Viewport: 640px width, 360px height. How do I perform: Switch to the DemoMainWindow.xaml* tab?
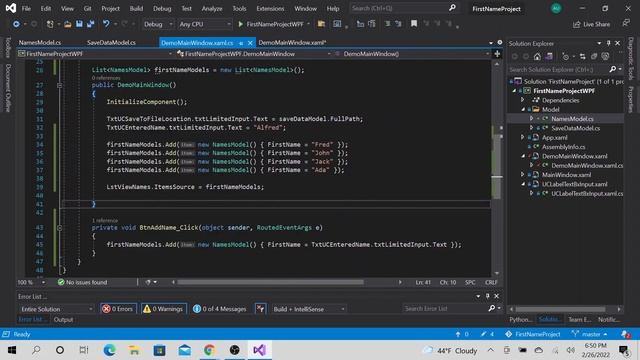click(x=292, y=42)
